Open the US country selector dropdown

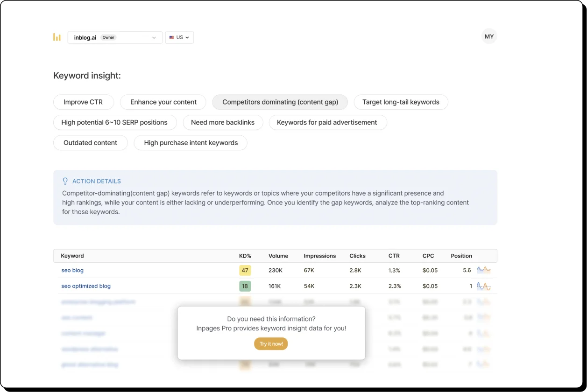click(179, 37)
